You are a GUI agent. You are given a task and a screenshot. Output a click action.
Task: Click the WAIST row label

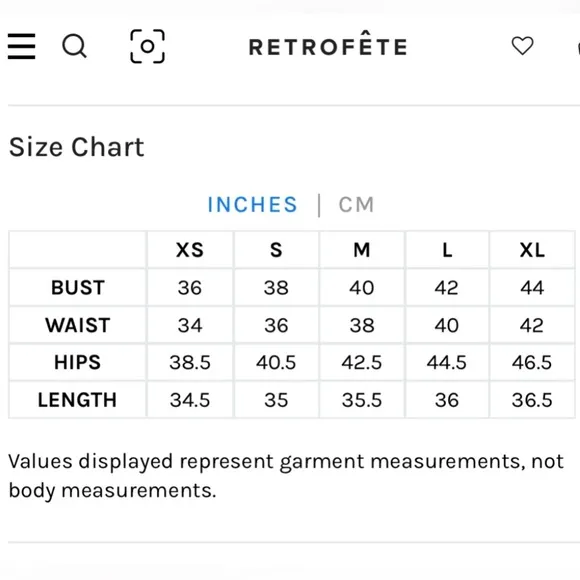(78, 325)
